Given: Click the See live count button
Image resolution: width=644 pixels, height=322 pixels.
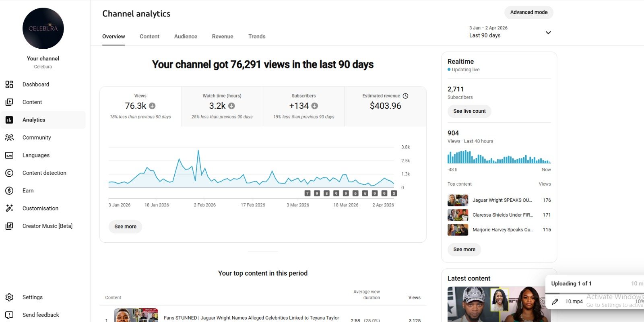Looking at the screenshot, I should (x=469, y=111).
